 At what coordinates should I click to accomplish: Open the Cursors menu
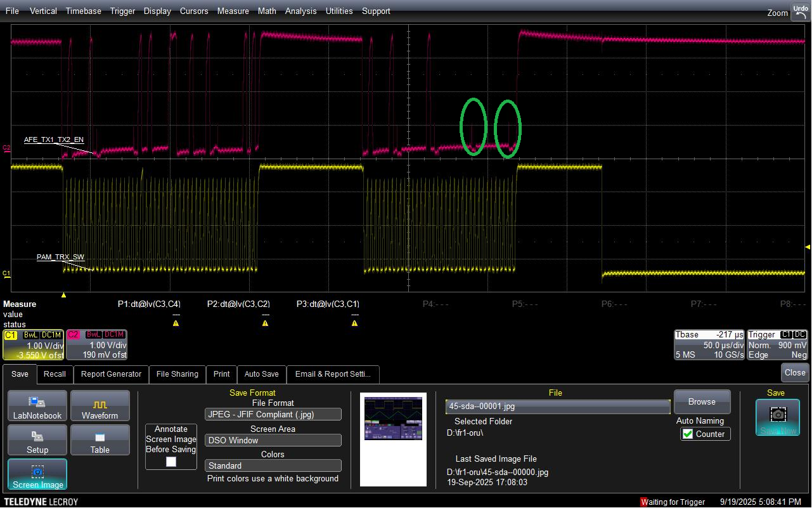point(194,11)
